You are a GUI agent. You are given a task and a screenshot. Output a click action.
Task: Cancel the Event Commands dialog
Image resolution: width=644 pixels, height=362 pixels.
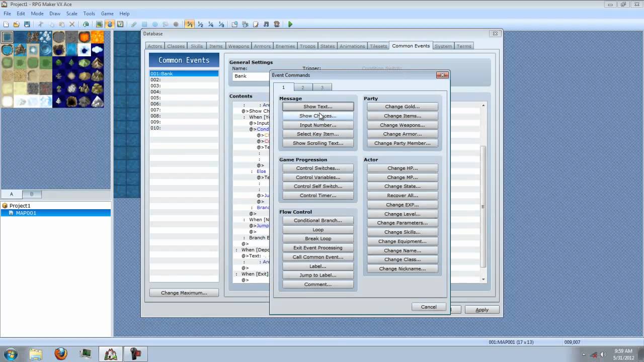[x=429, y=307]
